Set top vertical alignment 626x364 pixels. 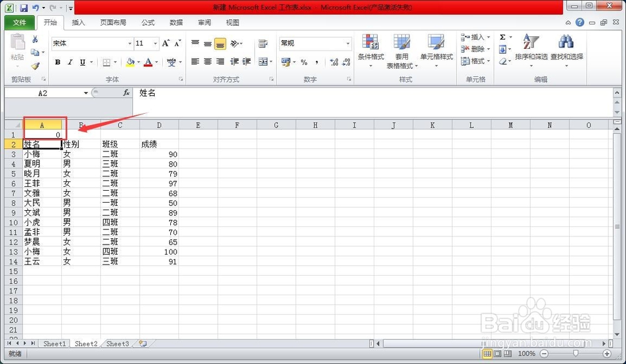click(195, 43)
